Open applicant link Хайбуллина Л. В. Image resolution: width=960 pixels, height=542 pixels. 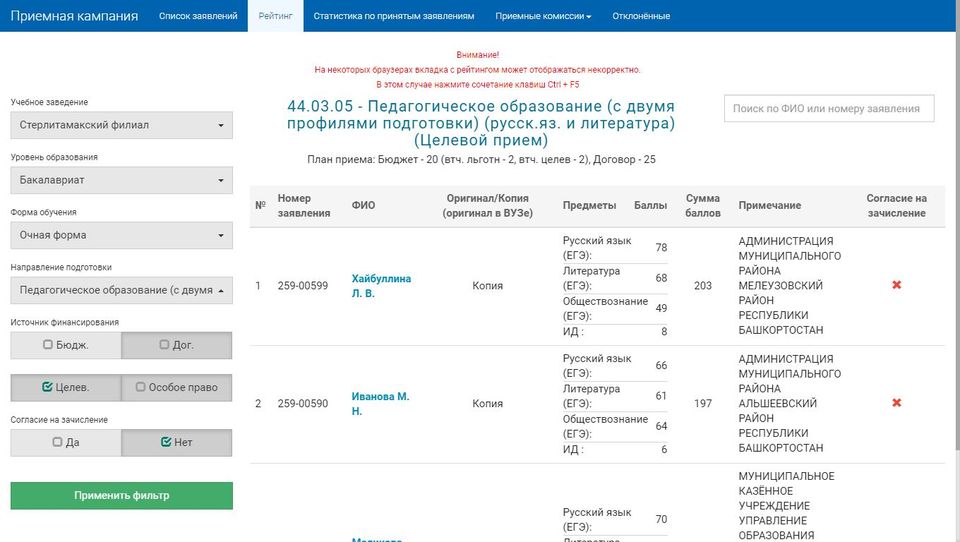pyautogui.click(x=381, y=285)
